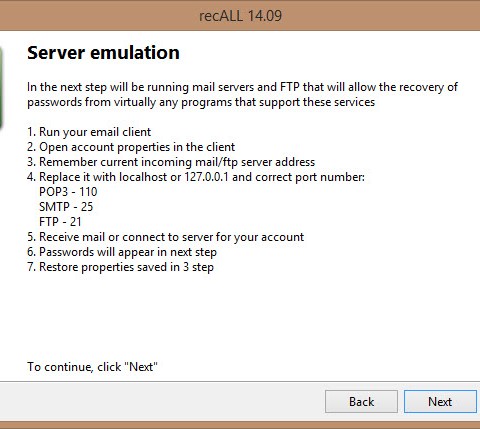Click the word FTP in intro paragraph
Image resolution: width=480 pixels, height=429 pixels.
click(290, 87)
